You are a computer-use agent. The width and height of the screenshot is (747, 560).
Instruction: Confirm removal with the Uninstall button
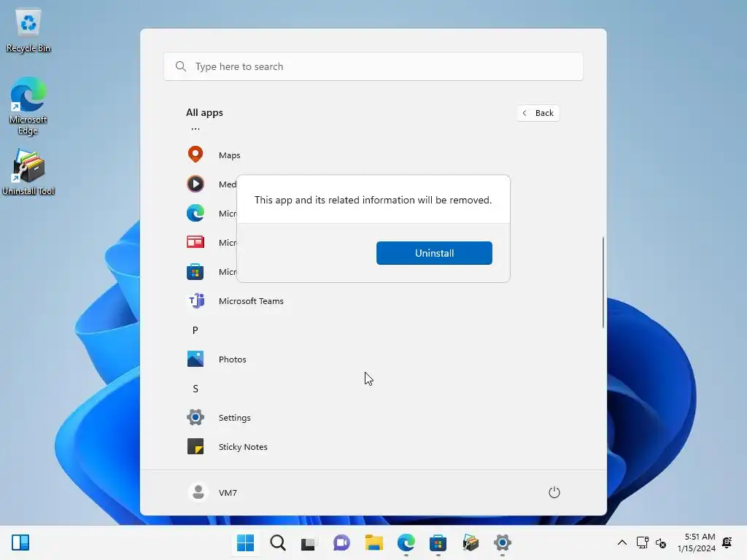click(434, 253)
